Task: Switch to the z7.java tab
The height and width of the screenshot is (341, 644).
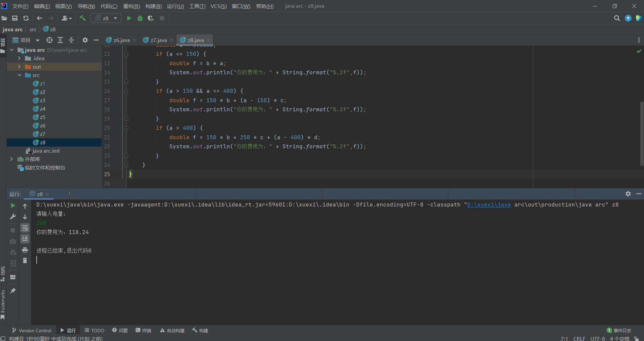Action: tap(159, 40)
